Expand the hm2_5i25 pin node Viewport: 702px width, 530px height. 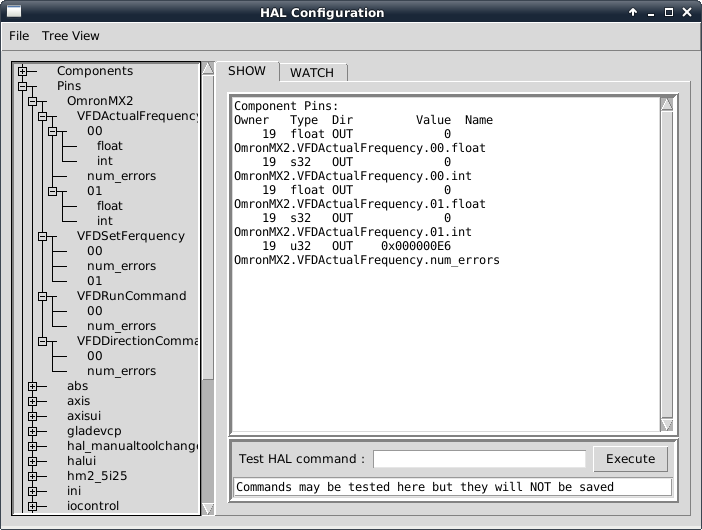[32, 476]
